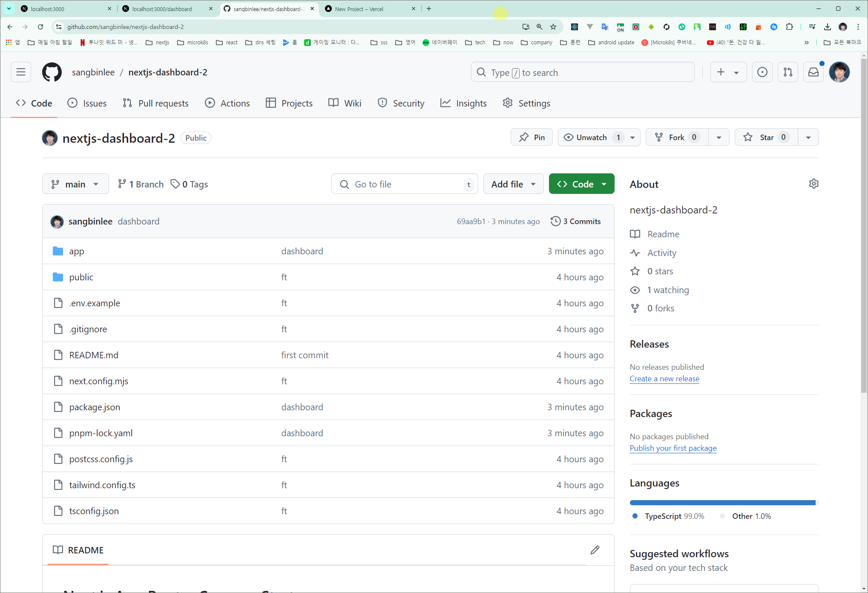Click the GitHub Octocat logo

pos(52,72)
